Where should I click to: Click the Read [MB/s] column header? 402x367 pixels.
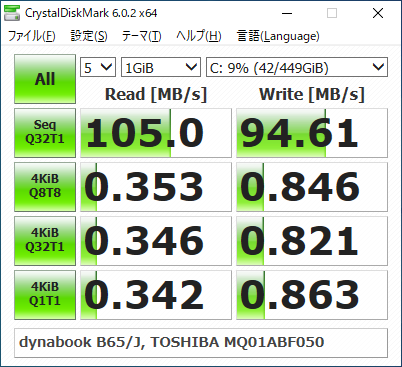pyautogui.click(x=156, y=94)
